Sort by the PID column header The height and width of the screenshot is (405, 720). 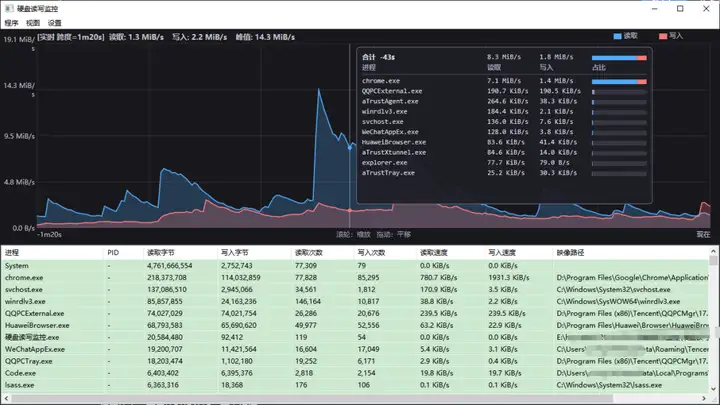[124, 253]
